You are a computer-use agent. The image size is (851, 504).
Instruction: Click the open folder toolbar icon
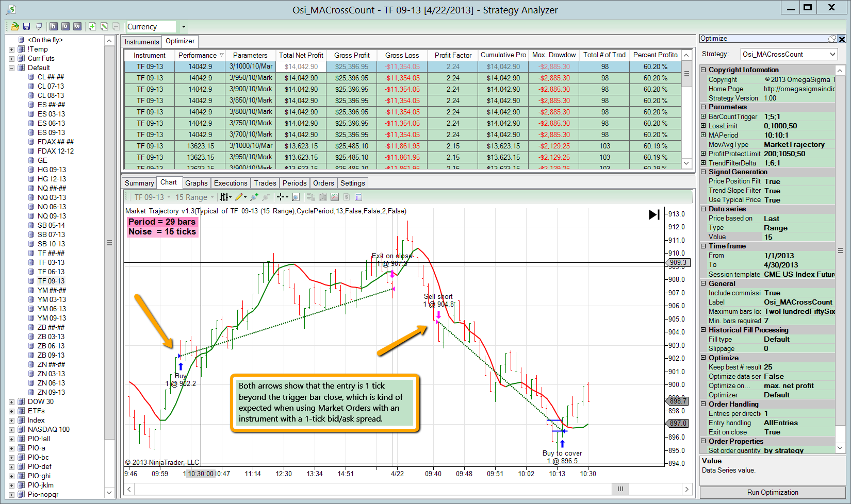[x=14, y=26]
